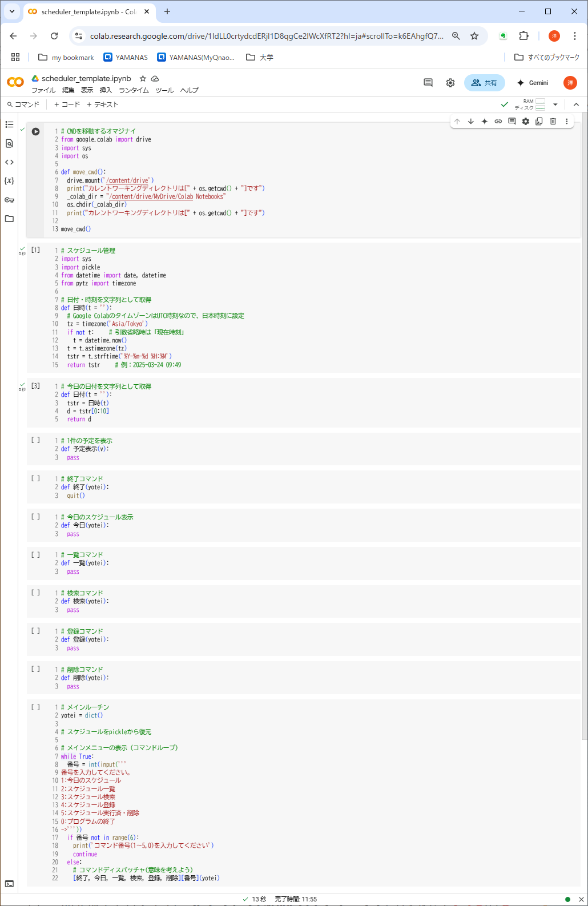Open the Chrome three-dot menu

pyautogui.click(x=575, y=36)
